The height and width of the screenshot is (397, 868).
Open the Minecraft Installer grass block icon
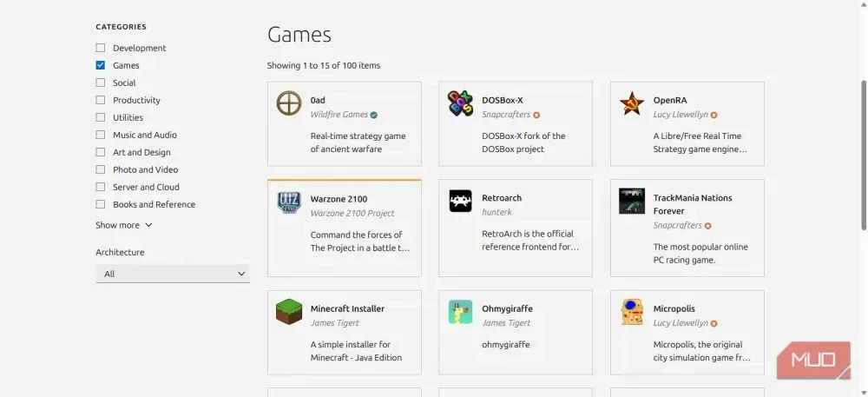(289, 312)
